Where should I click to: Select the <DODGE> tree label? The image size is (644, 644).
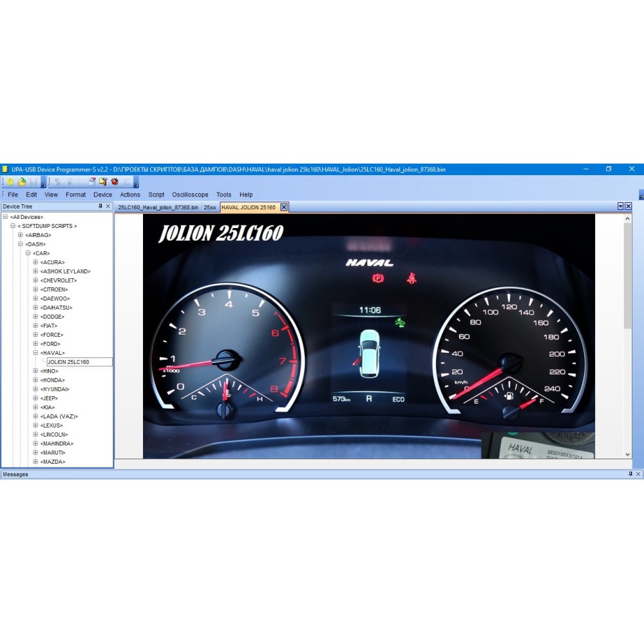(x=52, y=317)
